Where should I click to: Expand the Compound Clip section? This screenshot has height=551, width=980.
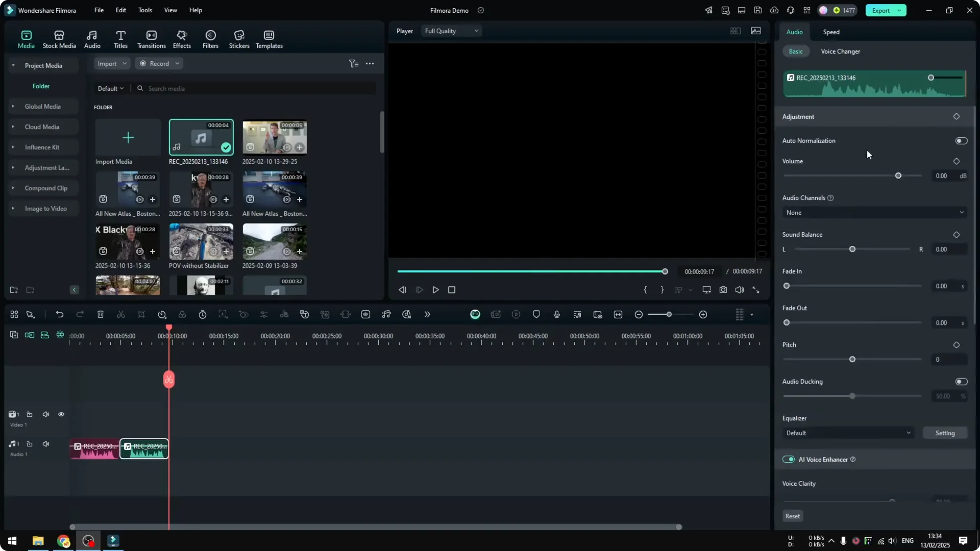[x=13, y=188]
